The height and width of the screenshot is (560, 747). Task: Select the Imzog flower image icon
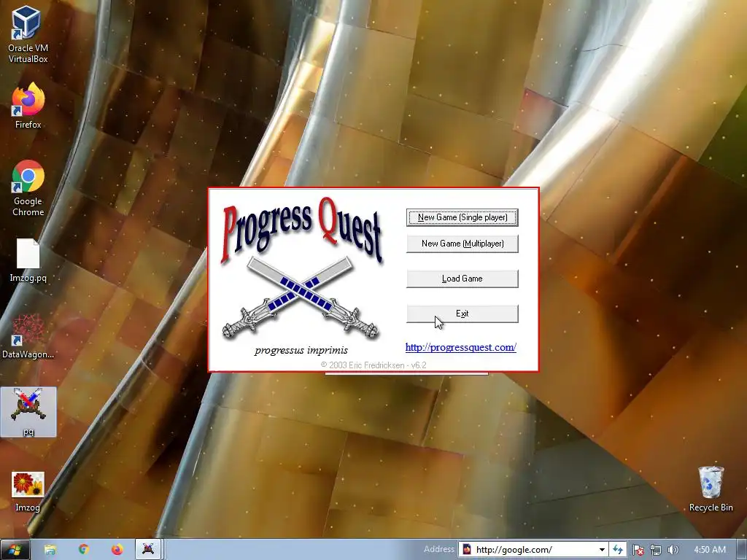(x=28, y=491)
